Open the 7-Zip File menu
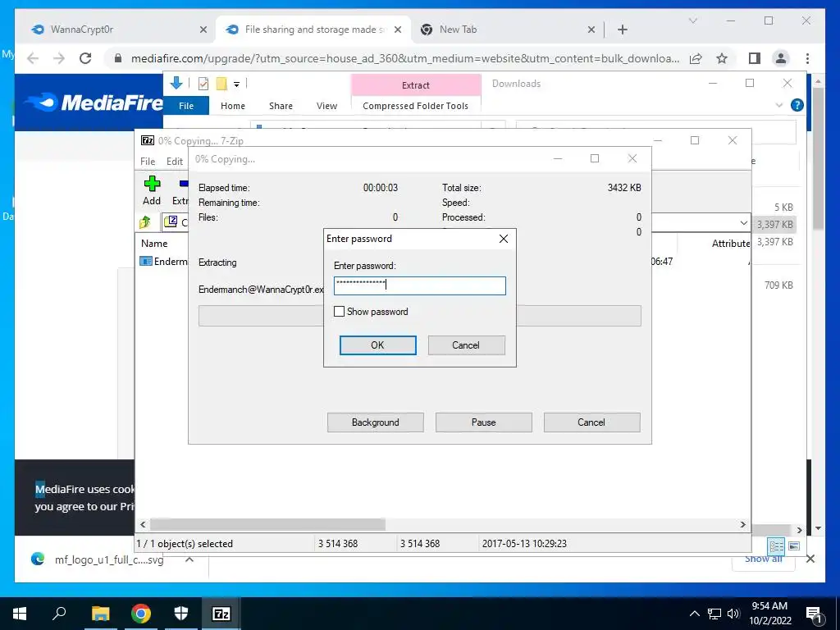This screenshot has width=840, height=630. pos(148,162)
